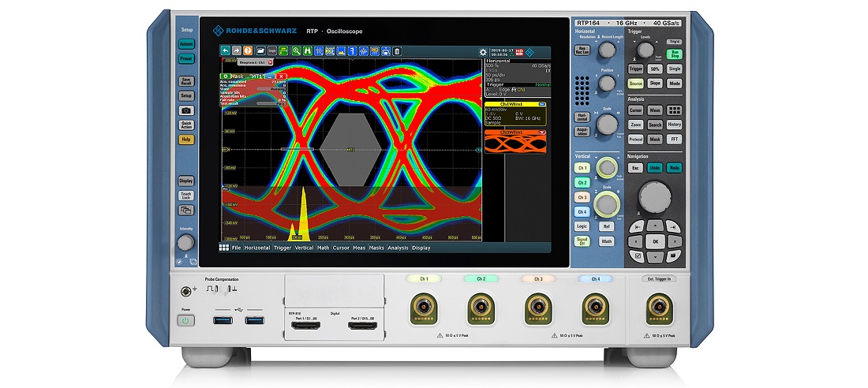
Task: Open the grid menu icon left of File
Action: pyautogui.click(x=224, y=248)
